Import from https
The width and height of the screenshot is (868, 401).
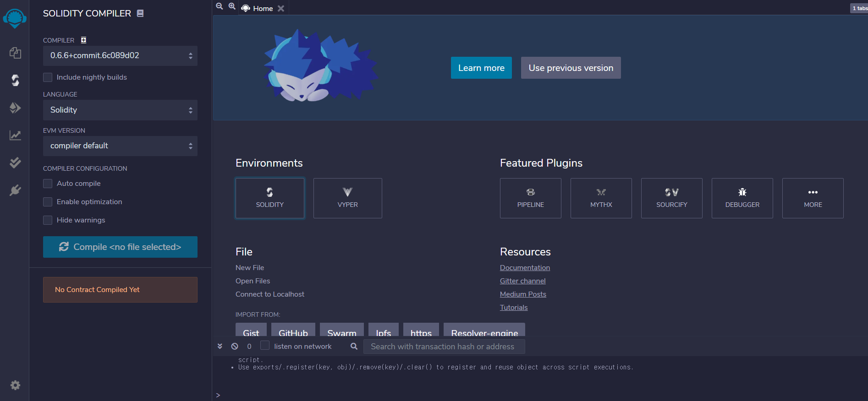tap(421, 331)
